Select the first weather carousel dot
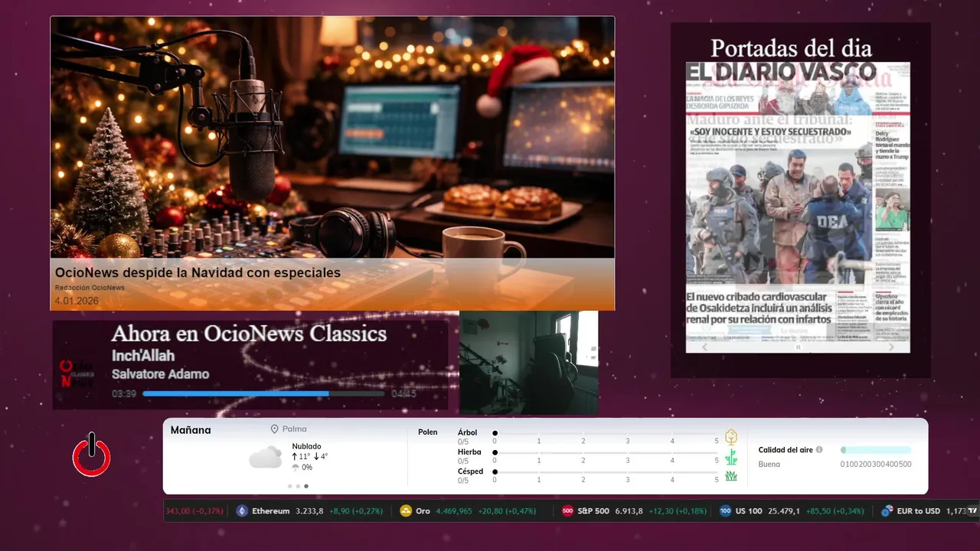The height and width of the screenshot is (551, 980). (290, 486)
